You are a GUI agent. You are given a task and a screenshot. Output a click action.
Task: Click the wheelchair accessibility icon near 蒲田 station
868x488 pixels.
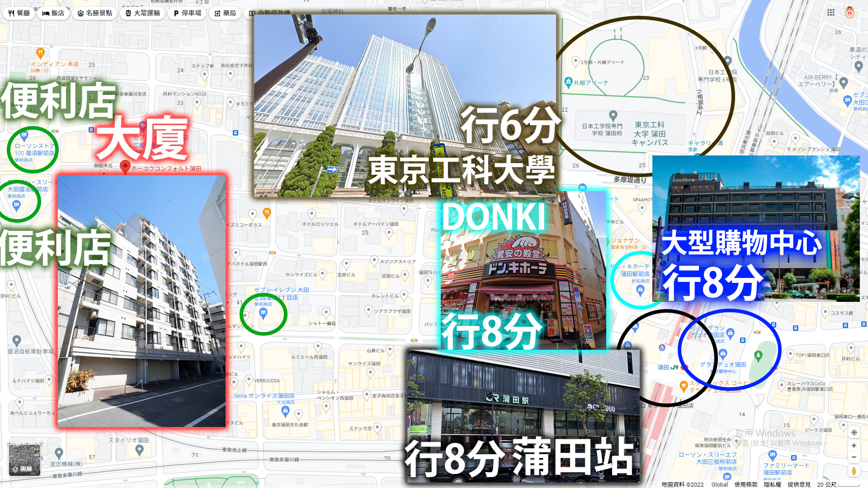coord(662,347)
